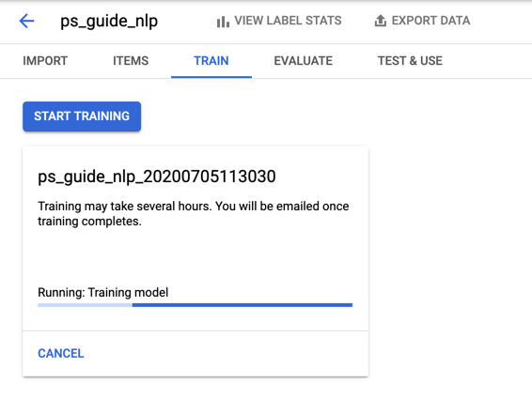Click the Running: Training model status text
The width and height of the screenshot is (532, 415).
102,292
